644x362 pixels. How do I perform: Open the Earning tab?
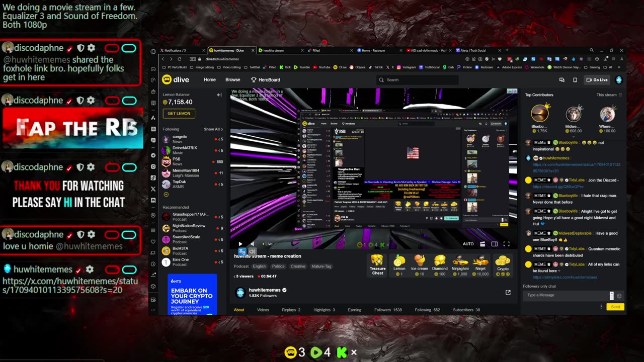click(x=355, y=310)
